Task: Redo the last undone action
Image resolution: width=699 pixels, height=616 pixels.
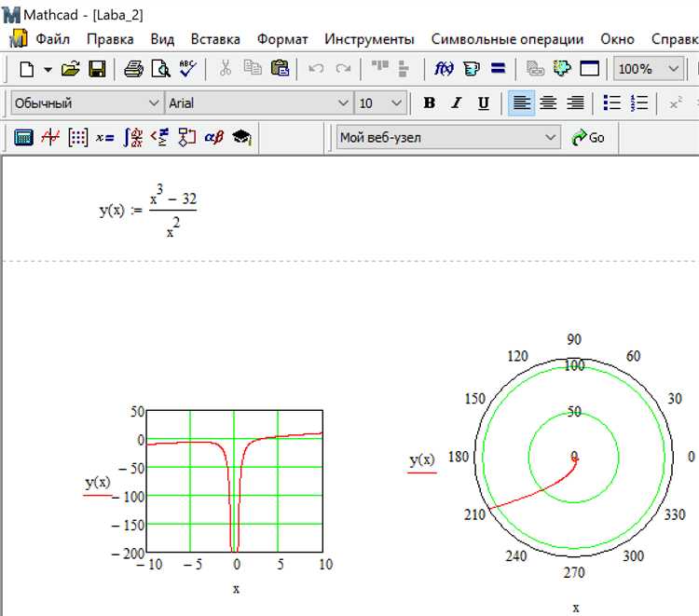Action: [x=343, y=68]
